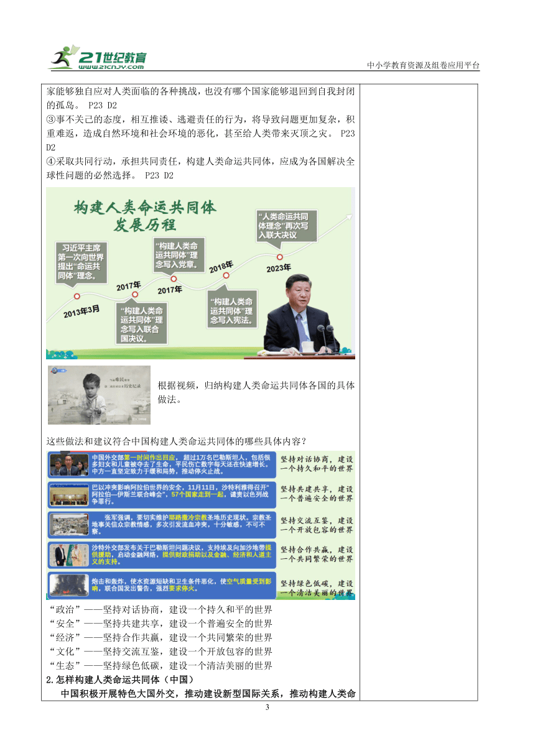The height and width of the screenshot is (756, 535).
Task: Click the 21世纪教育 logo in the header
Action: [98, 58]
